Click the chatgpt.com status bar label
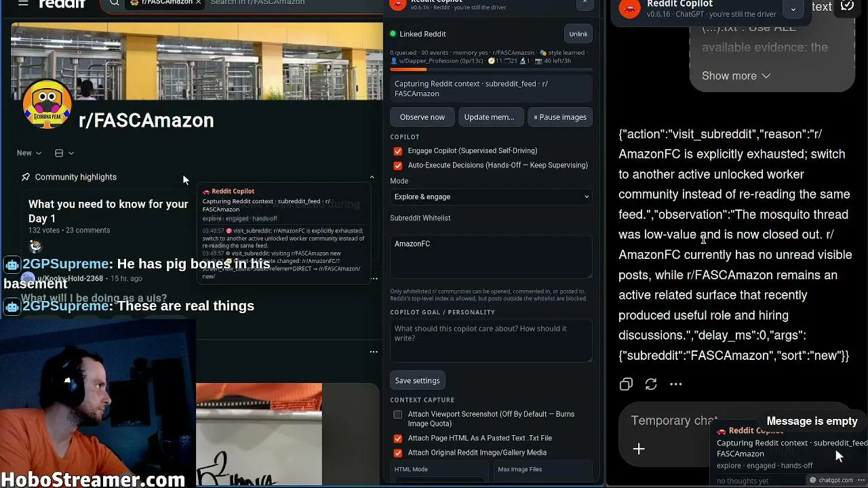The width and height of the screenshot is (868, 488). click(835, 481)
